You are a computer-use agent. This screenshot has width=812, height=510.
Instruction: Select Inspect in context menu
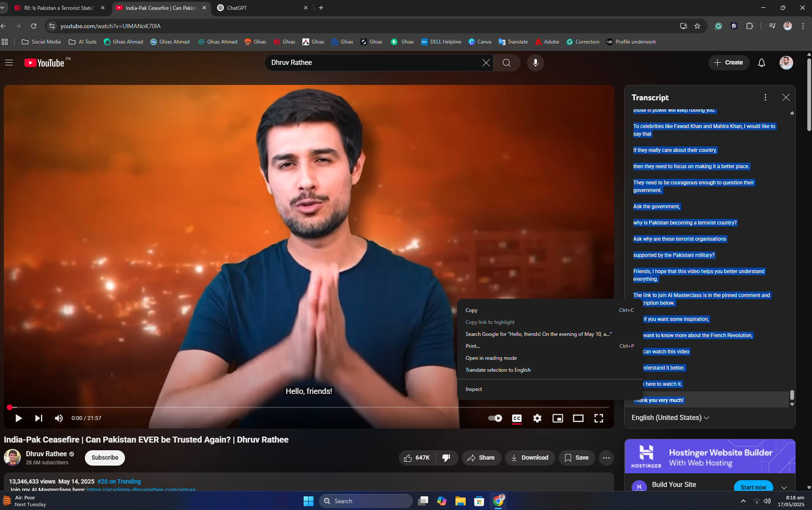point(549,389)
